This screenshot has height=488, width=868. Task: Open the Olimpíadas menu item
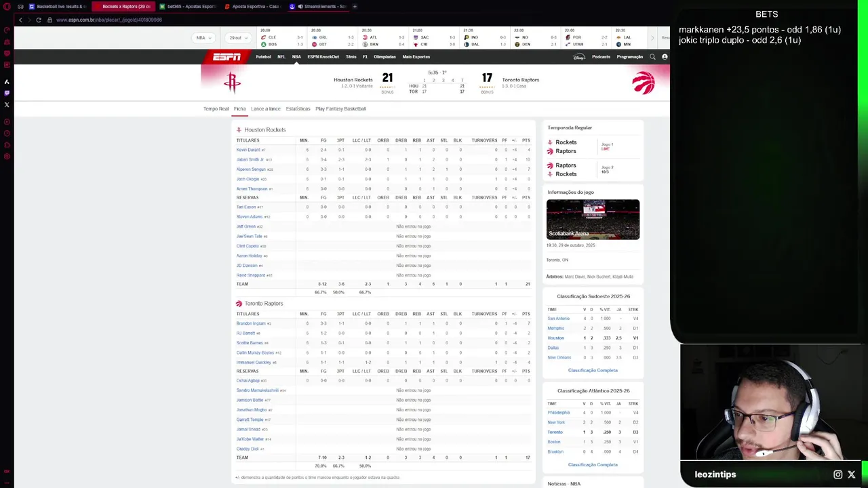[x=384, y=57]
